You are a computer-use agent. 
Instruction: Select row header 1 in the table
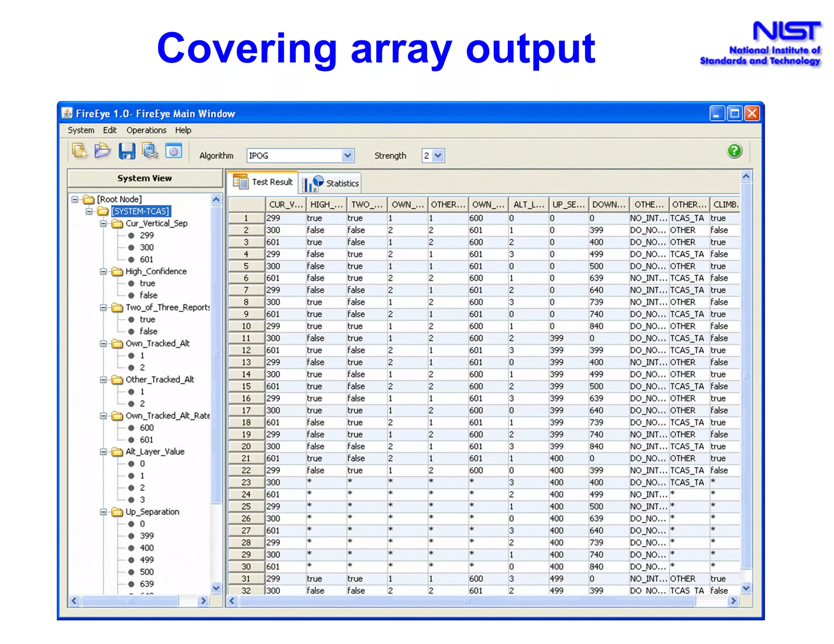coord(246,218)
